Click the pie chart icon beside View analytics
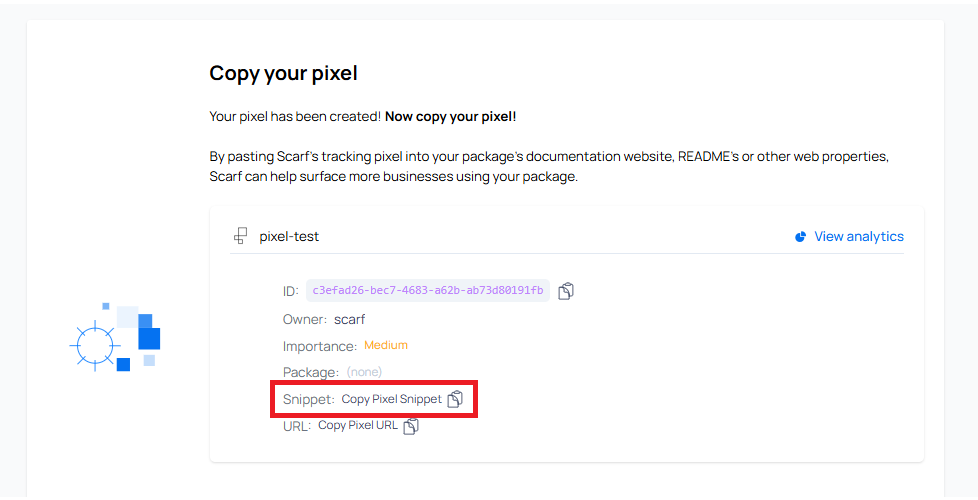The width and height of the screenshot is (978, 500). pos(800,237)
